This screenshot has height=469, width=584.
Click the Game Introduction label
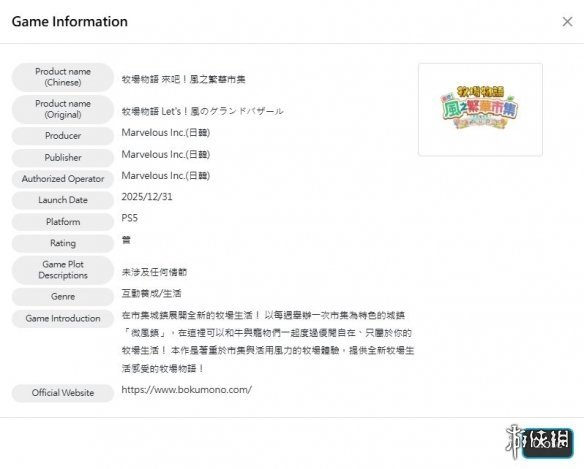[x=63, y=319]
